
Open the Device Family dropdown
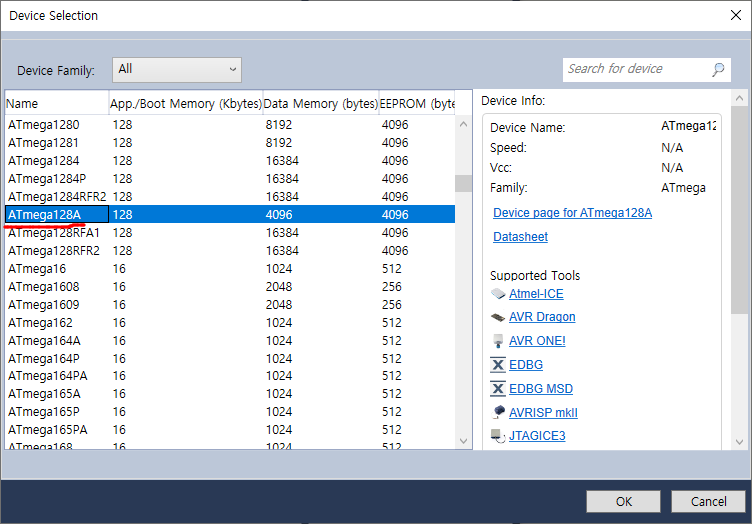[x=177, y=70]
